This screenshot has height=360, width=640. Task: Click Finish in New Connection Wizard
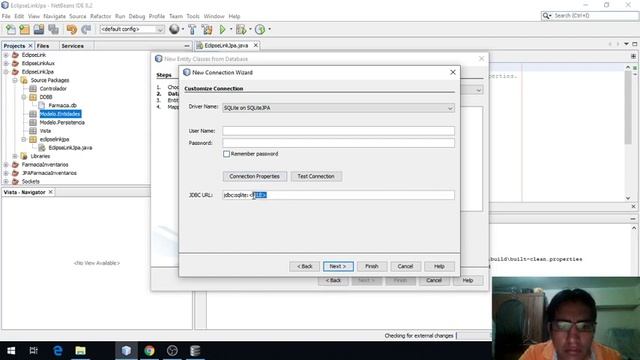pyautogui.click(x=371, y=266)
